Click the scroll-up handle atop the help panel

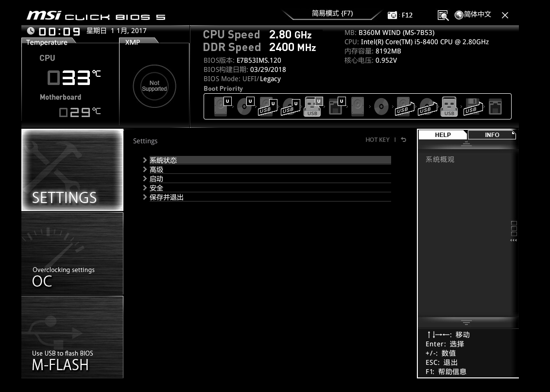tap(466, 143)
